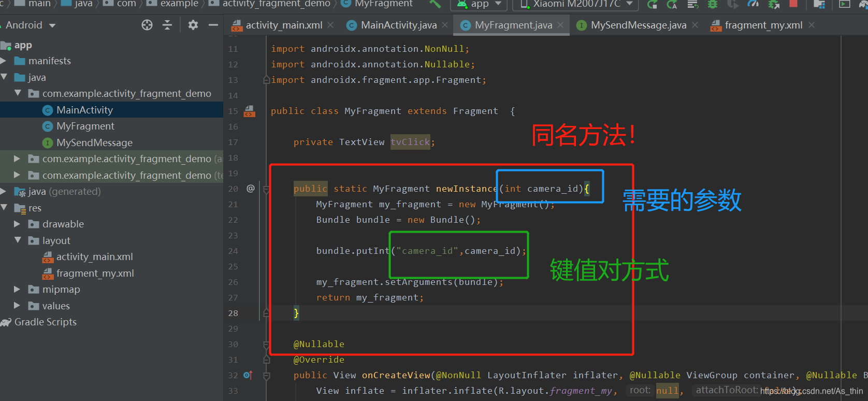Click Select Opened File target icon

(147, 25)
